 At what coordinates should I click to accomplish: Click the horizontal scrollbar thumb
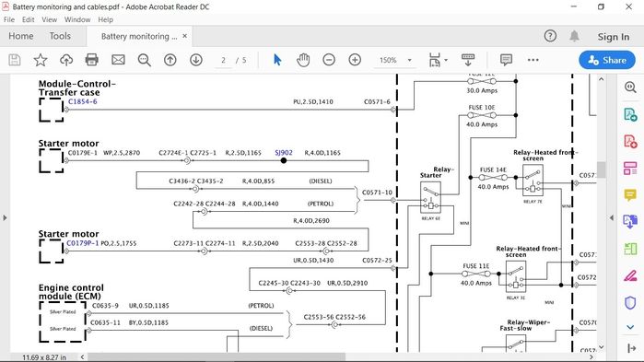tap(217, 357)
